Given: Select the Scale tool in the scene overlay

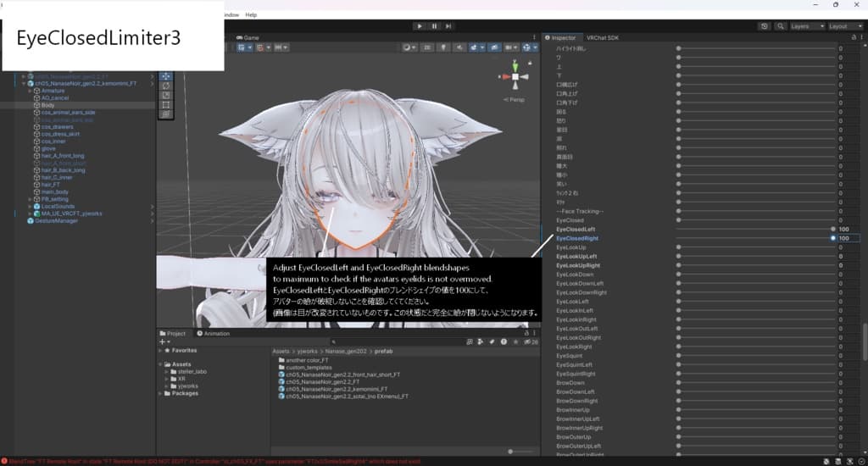Looking at the screenshot, I should [x=165, y=95].
